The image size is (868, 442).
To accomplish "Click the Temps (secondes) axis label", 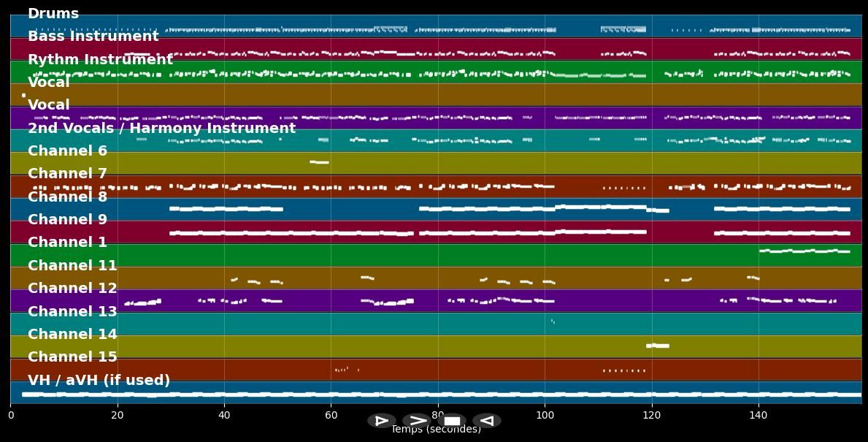I will (x=436, y=430).
